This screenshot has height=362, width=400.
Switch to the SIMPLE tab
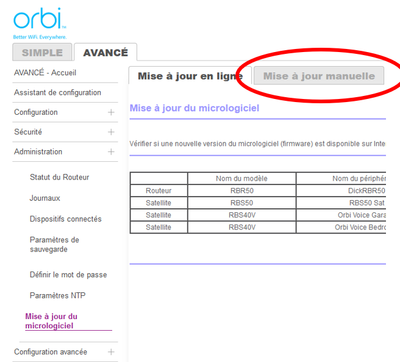(42, 52)
